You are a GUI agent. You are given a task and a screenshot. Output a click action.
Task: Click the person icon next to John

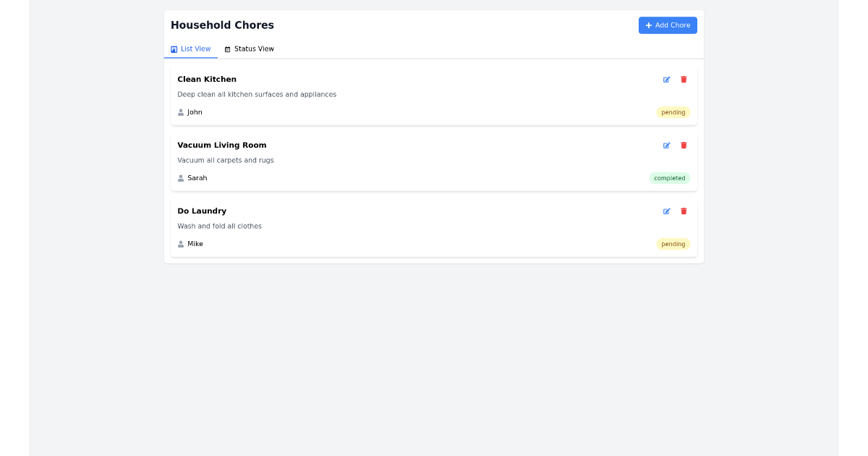pos(181,112)
